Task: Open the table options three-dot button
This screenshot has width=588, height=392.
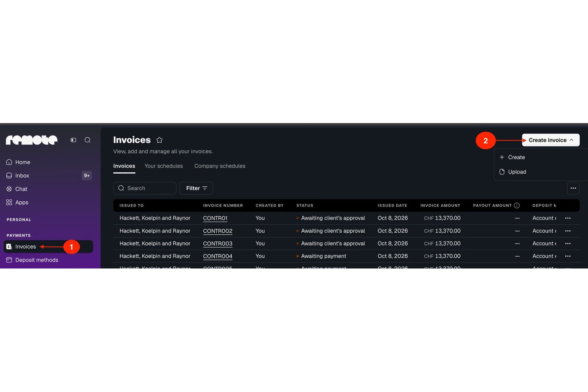Action: coord(573,188)
